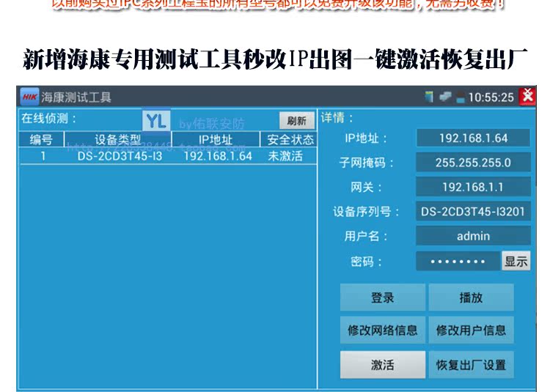The image size is (550, 392).
Task: Click 修改网络信息 button
Action: click(x=383, y=330)
